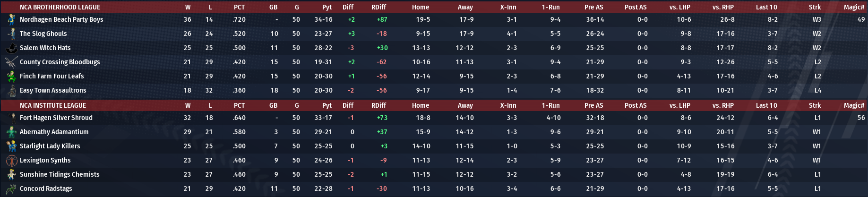The width and height of the screenshot is (868, 197).
Task: Sort Institute League by Strk column
Action: click(815, 105)
